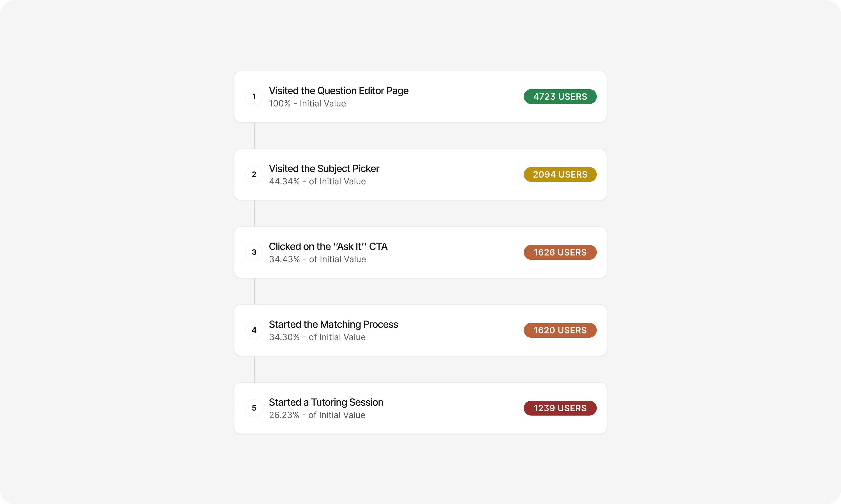The width and height of the screenshot is (841, 504).
Task: Click the step 5 number circle
Action: click(x=254, y=408)
